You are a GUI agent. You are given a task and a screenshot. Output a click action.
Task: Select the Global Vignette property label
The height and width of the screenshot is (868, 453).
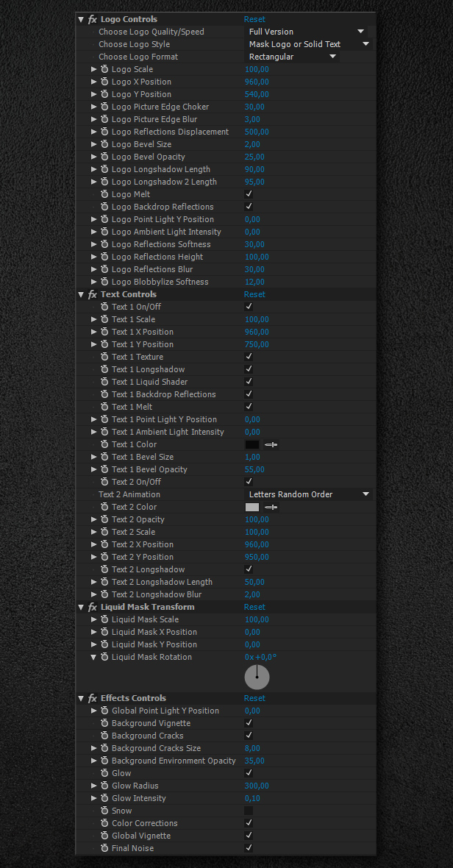(141, 836)
